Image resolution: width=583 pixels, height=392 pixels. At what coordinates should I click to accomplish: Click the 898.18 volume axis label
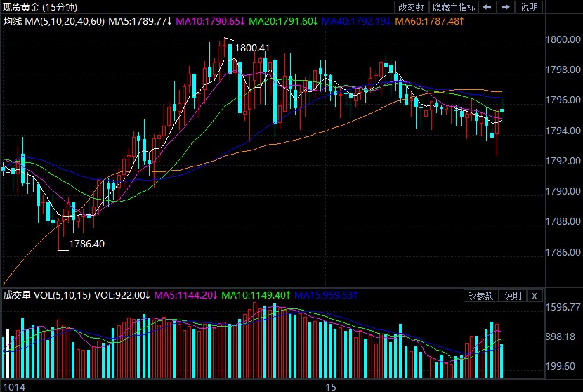[x=560, y=337]
